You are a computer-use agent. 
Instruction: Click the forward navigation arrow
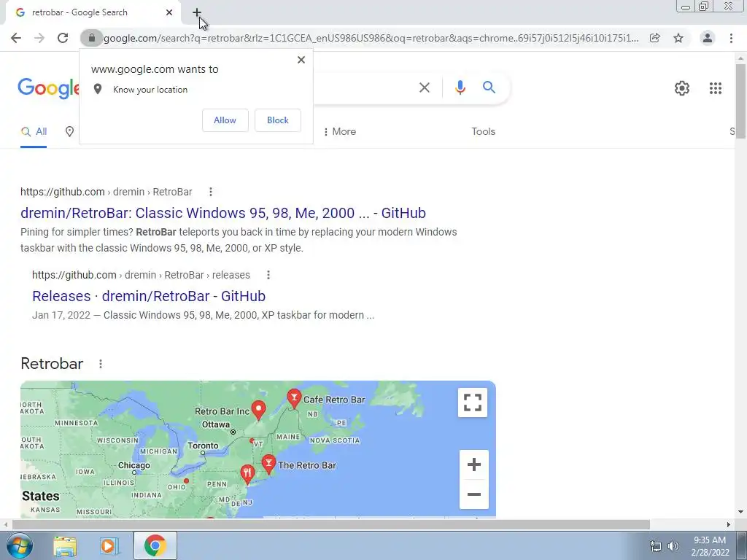coord(39,38)
